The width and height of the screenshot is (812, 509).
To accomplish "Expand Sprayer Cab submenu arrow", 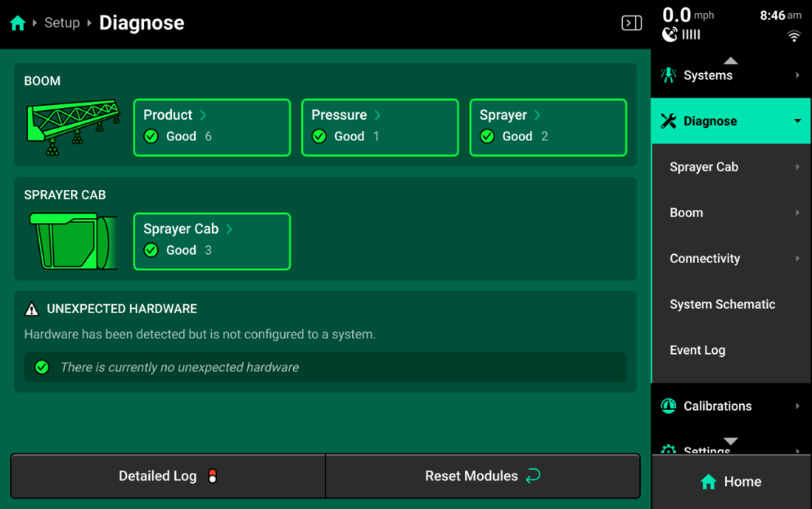I will click(x=797, y=167).
